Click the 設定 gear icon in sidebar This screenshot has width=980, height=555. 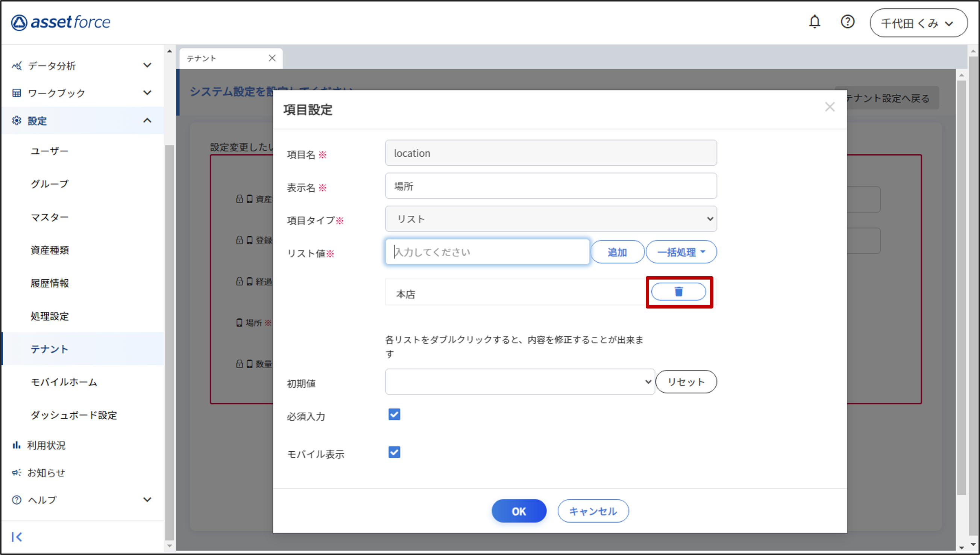coord(17,121)
